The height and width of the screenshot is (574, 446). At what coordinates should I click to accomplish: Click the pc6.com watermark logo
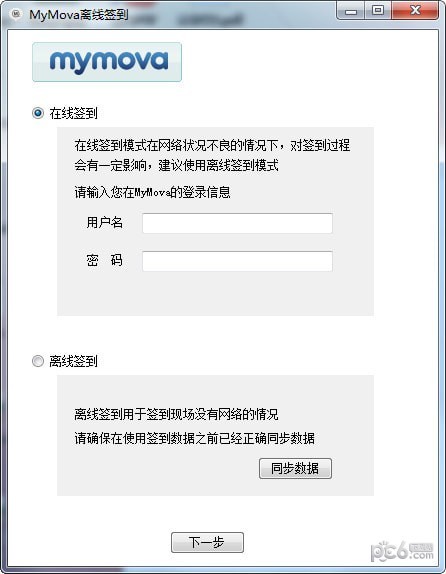tap(402, 551)
